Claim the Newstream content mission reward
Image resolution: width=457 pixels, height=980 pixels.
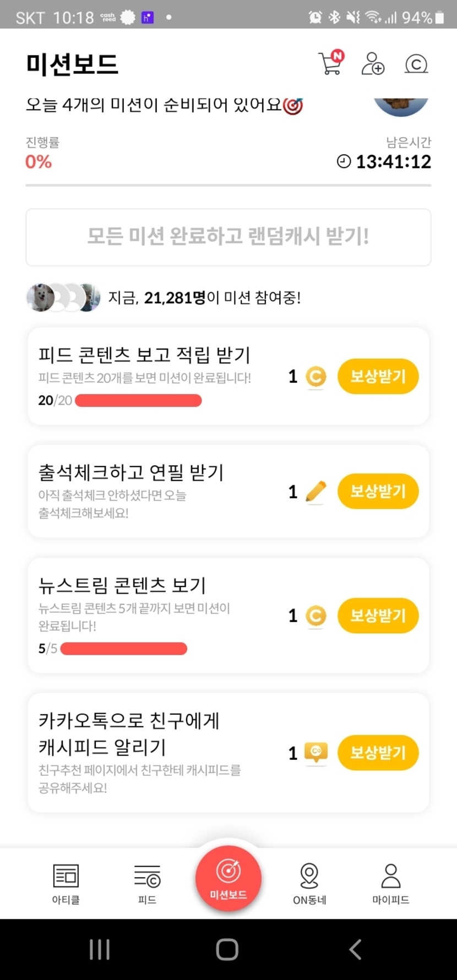click(378, 616)
